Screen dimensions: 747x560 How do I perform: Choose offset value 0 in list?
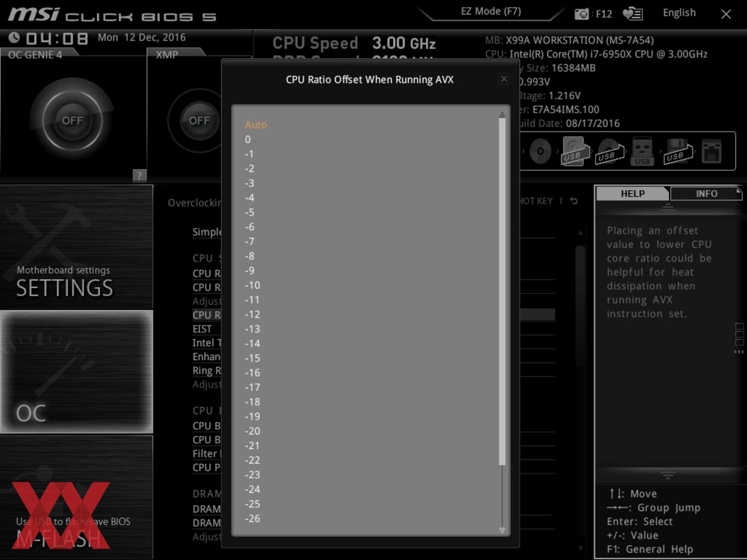point(248,139)
